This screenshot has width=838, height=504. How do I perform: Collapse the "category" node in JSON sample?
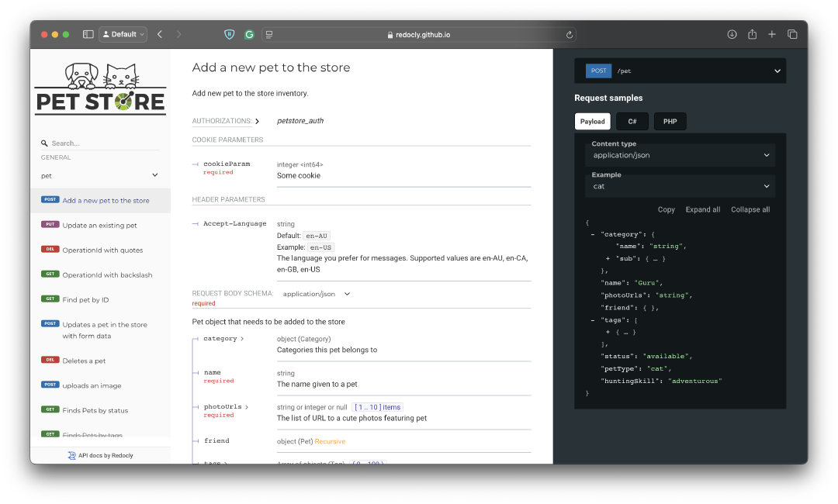pos(593,234)
